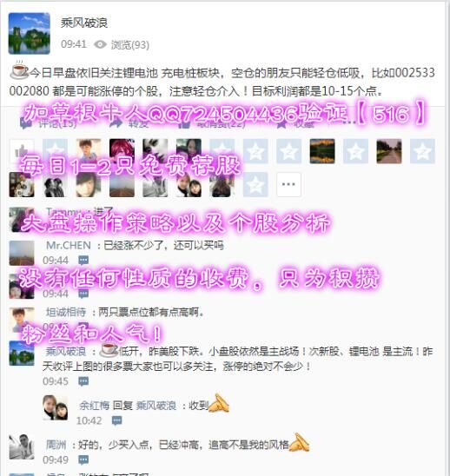450x476 pixels.
Task: Open 周洲's grayscale avatar
Action: click(22, 446)
